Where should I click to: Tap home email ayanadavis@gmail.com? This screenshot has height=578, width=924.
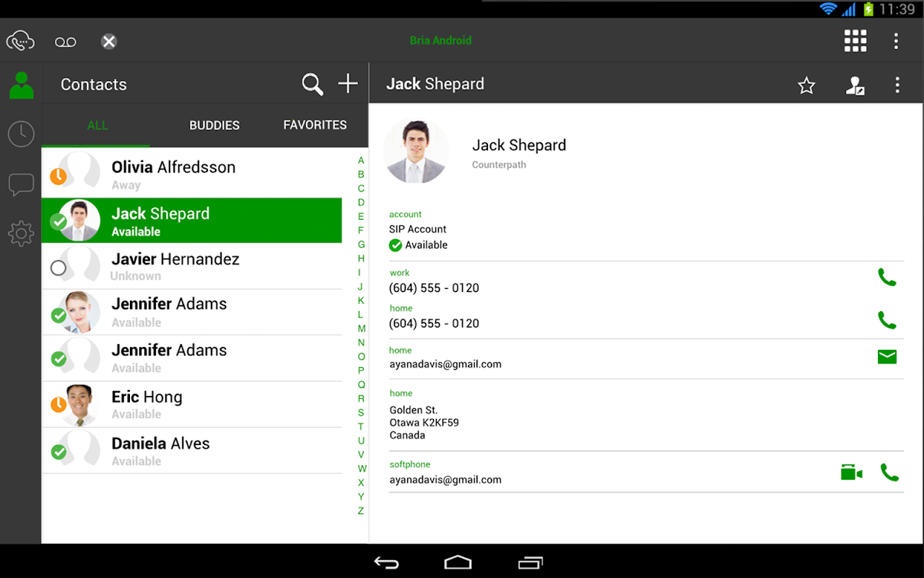coord(445,364)
